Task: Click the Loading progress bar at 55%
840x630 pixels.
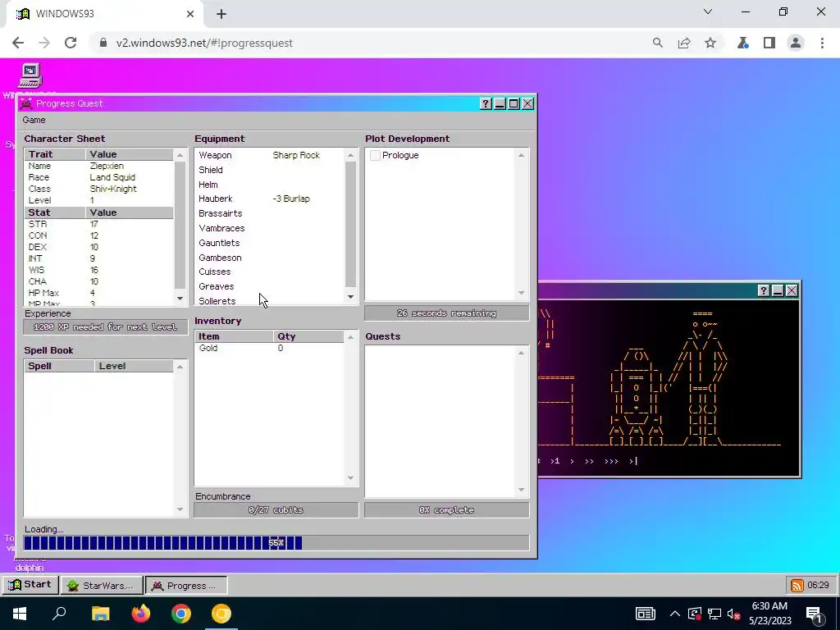Action: coord(276,543)
